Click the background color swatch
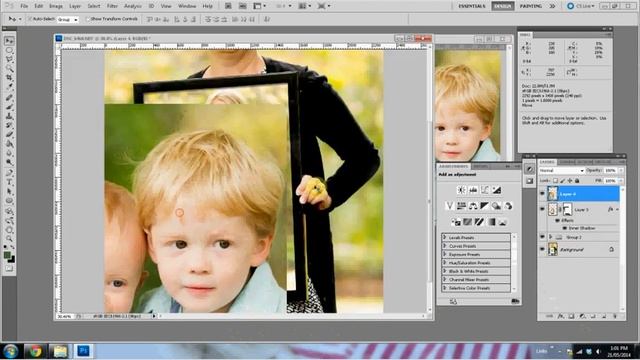 (x=11, y=259)
